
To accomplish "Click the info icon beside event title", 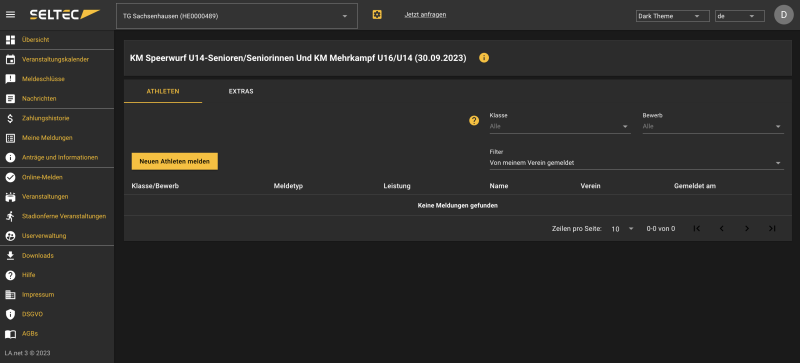I will coord(484,58).
